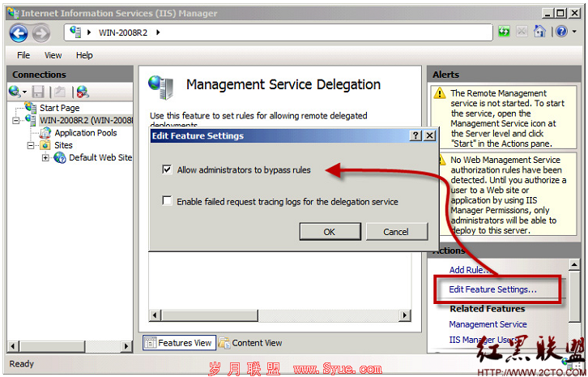This screenshot has height=377, width=588.
Task: Click the greyed Forward navigation arrow
Action: (x=40, y=33)
